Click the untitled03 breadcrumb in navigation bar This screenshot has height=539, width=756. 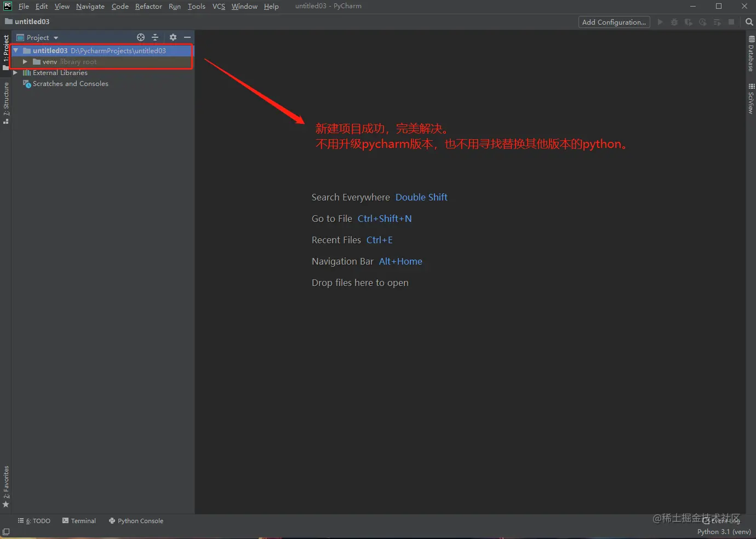[27, 21]
